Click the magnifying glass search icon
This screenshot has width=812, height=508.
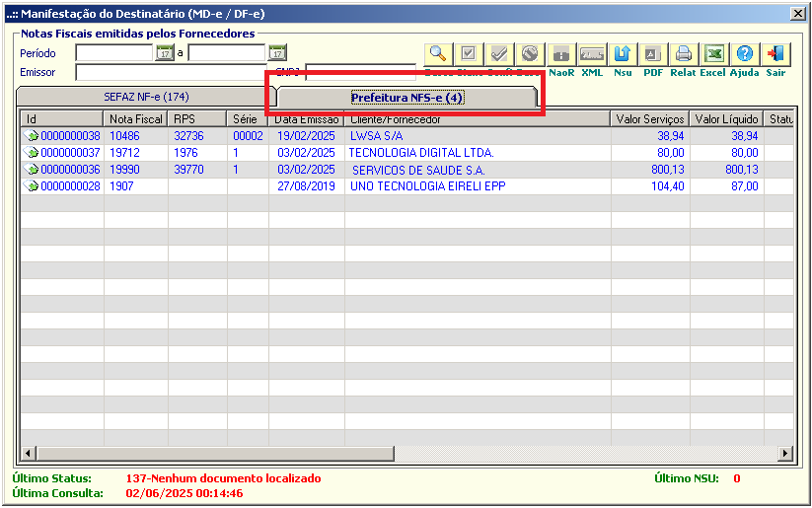click(438, 54)
